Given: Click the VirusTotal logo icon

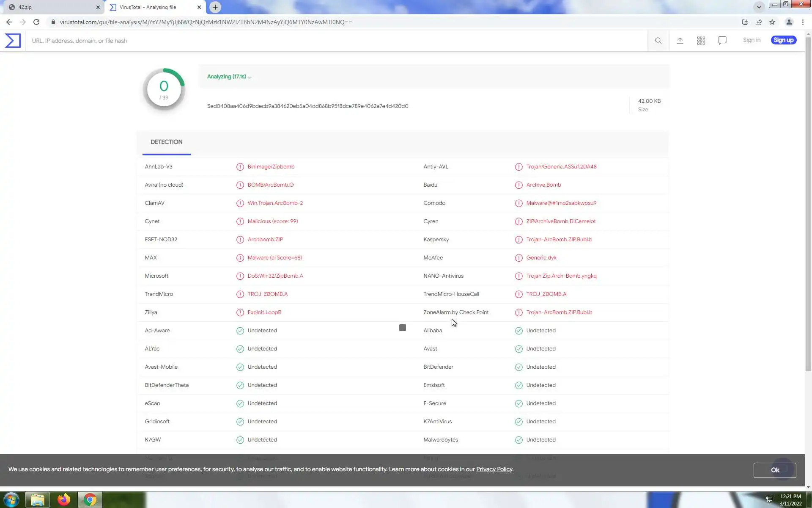Looking at the screenshot, I should click(x=13, y=41).
